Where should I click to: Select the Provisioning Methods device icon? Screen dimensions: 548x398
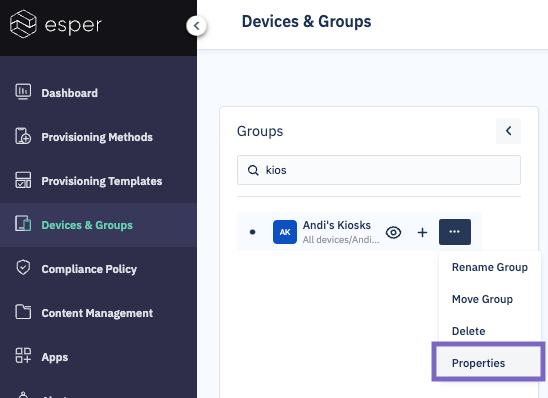coord(23,136)
